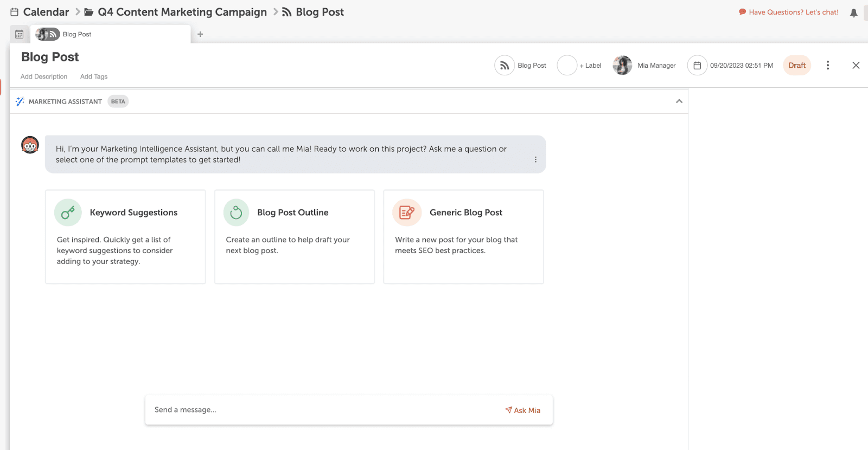Click the Blog Post type label
868x450 pixels.
coord(532,66)
